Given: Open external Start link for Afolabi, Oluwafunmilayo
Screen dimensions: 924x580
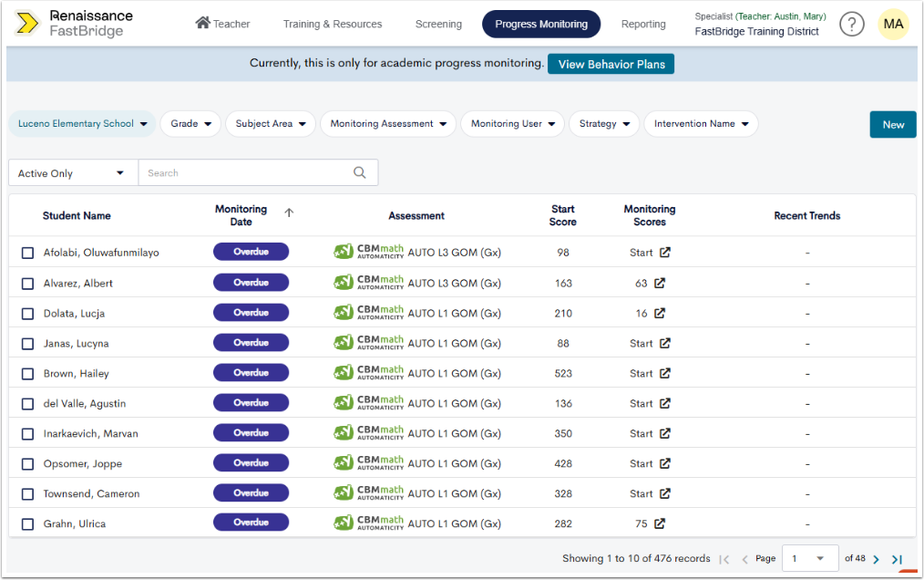Looking at the screenshot, I should pyautogui.click(x=665, y=253).
